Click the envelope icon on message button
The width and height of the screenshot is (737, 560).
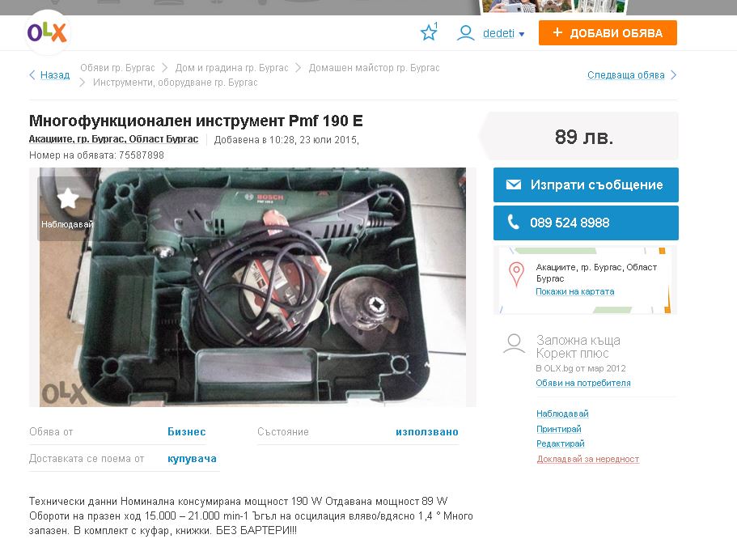tap(513, 185)
